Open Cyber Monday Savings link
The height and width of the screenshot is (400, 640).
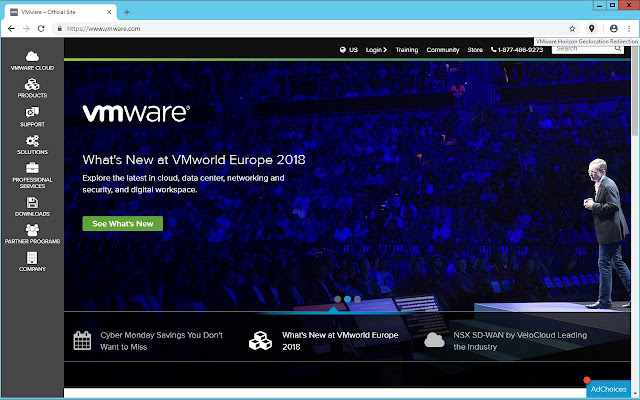coord(162,341)
